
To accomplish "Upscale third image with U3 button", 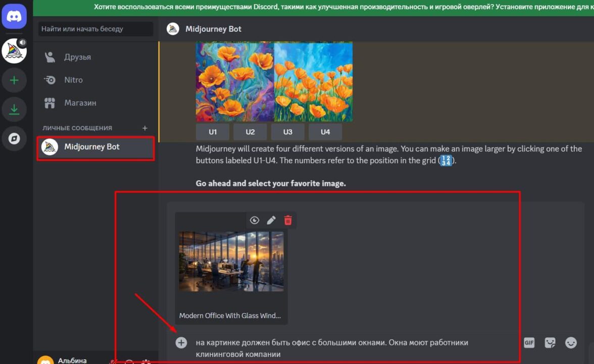I will pyautogui.click(x=287, y=132).
